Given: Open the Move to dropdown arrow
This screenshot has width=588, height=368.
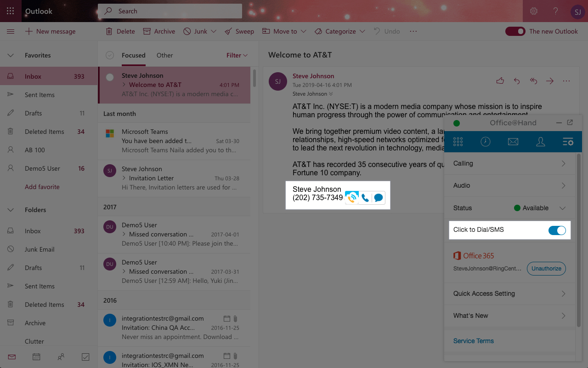Looking at the screenshot, I should [303, 31].
